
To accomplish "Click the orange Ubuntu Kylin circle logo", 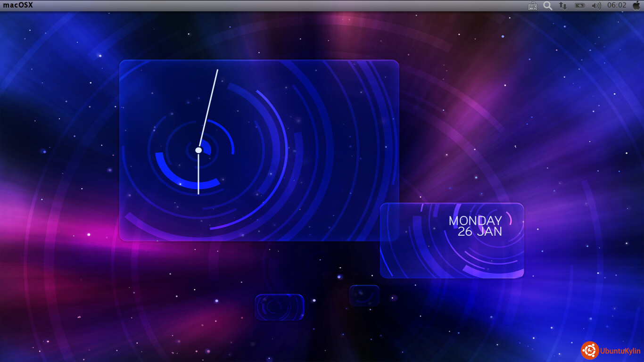I will (x=590, y=350).
